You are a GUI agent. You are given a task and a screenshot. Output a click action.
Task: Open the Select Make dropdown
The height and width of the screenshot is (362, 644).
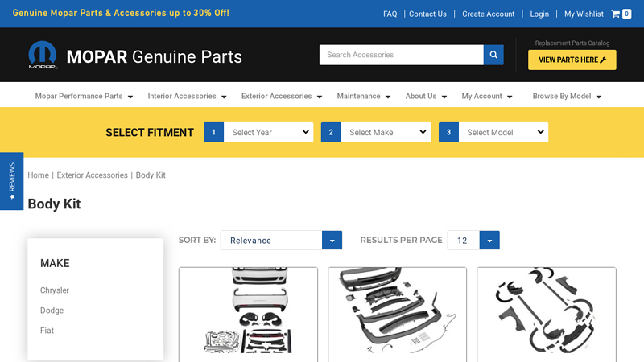pos(386,132)
